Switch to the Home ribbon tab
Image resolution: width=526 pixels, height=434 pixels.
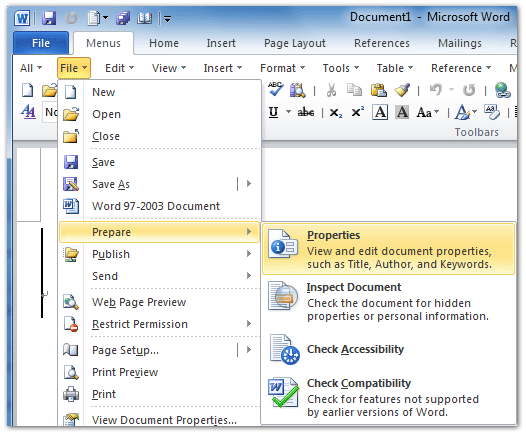pyautogui.click(x=164, y=43)
